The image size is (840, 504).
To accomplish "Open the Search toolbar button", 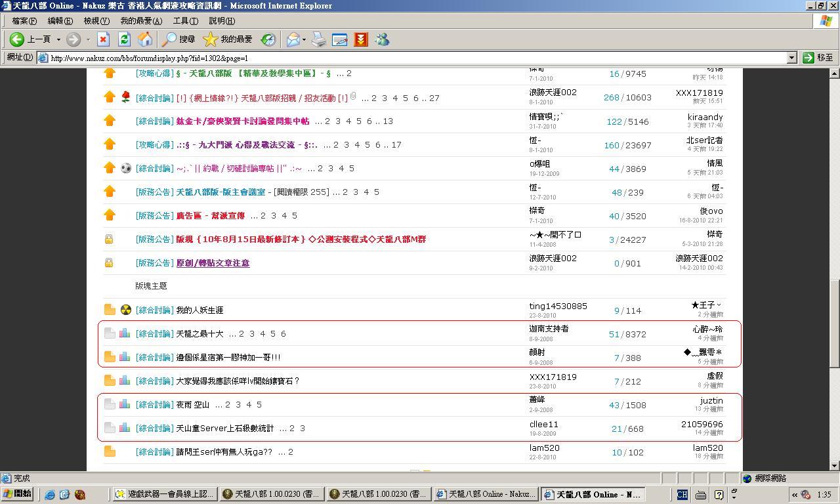I will [178, 39].
